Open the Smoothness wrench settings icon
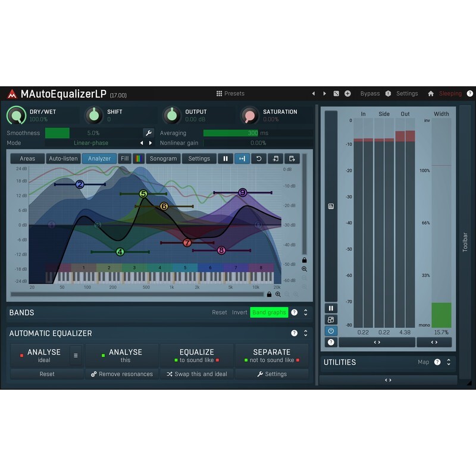 coord(148,133)
